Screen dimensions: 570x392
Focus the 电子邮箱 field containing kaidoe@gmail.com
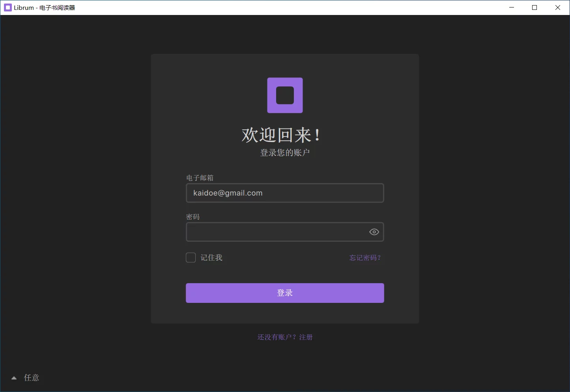[x=284, y=193]
